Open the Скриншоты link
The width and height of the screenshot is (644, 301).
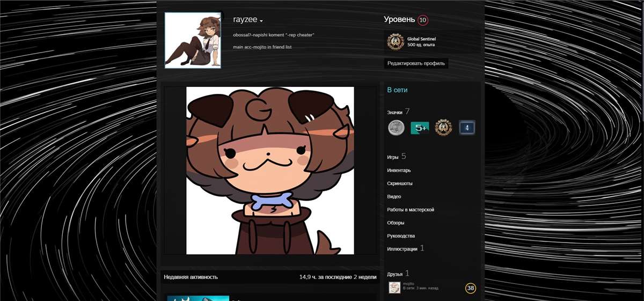[400, 183]
